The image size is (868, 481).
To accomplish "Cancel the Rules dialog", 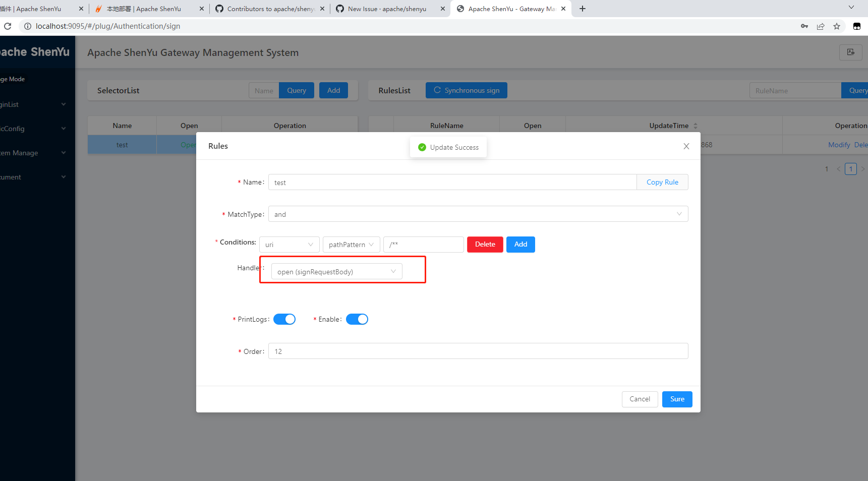I will point(640,399).
